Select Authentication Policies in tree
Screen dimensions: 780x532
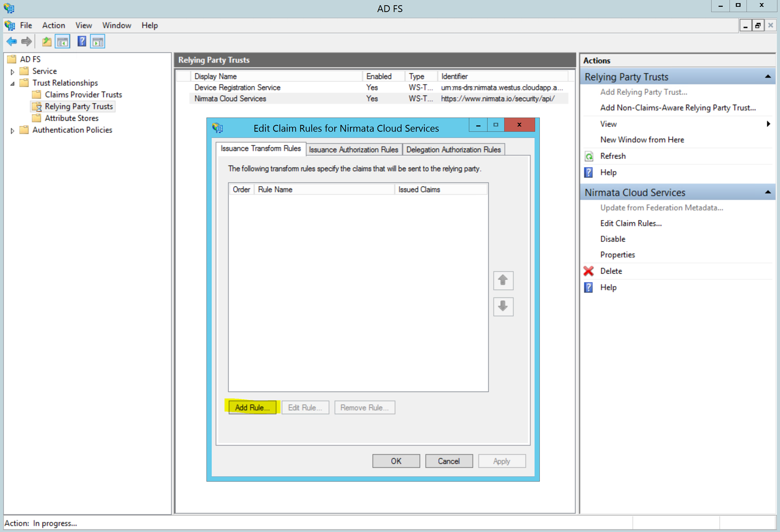coord(72,130)
